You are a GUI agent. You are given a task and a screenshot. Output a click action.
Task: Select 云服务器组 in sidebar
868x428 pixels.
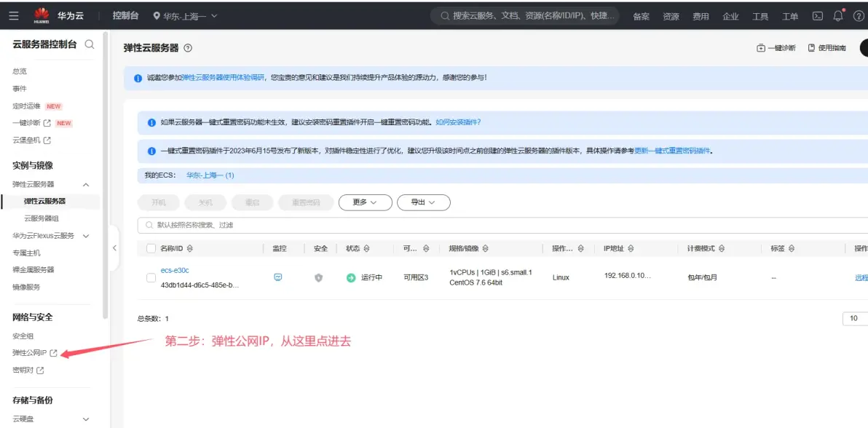click(42, 218)
